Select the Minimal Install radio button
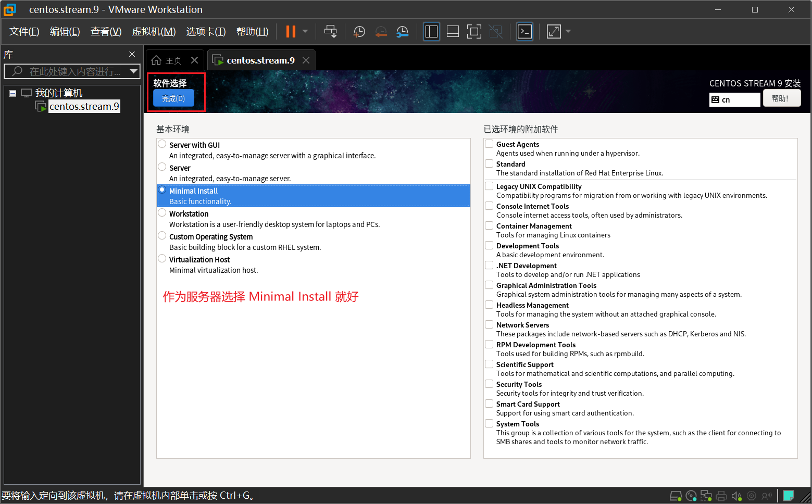Image resolution: width=812 pixels, height=504 pixels. point(163,190)
